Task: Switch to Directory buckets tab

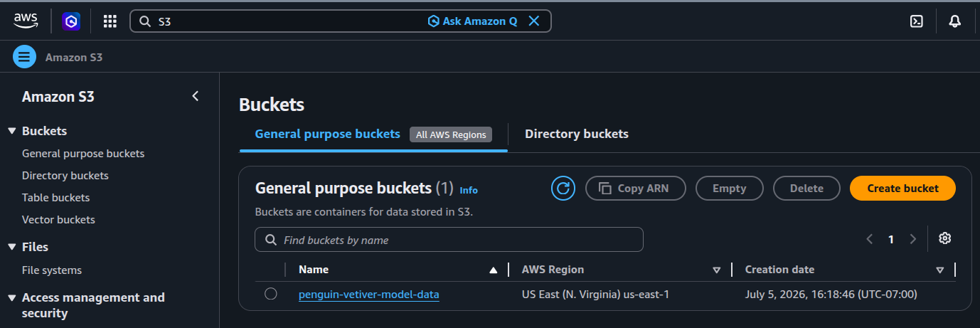Action: point(577,134)
